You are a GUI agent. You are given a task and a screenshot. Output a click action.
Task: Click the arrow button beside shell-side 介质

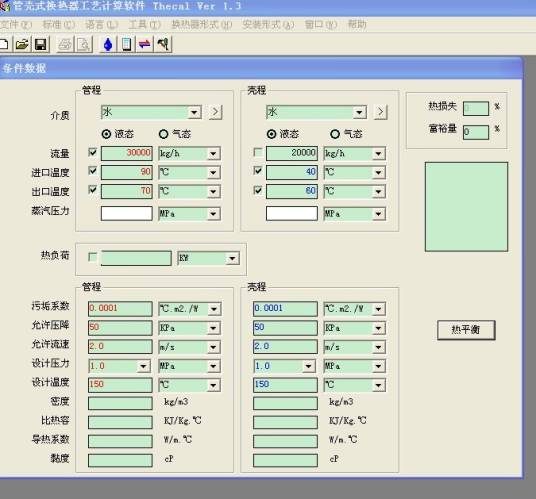coord(380,112)
